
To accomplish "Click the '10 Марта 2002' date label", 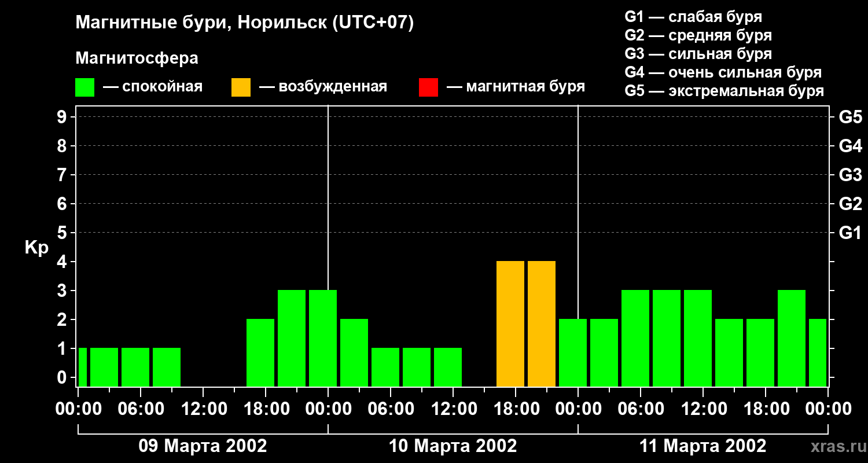I will [453, 446].
